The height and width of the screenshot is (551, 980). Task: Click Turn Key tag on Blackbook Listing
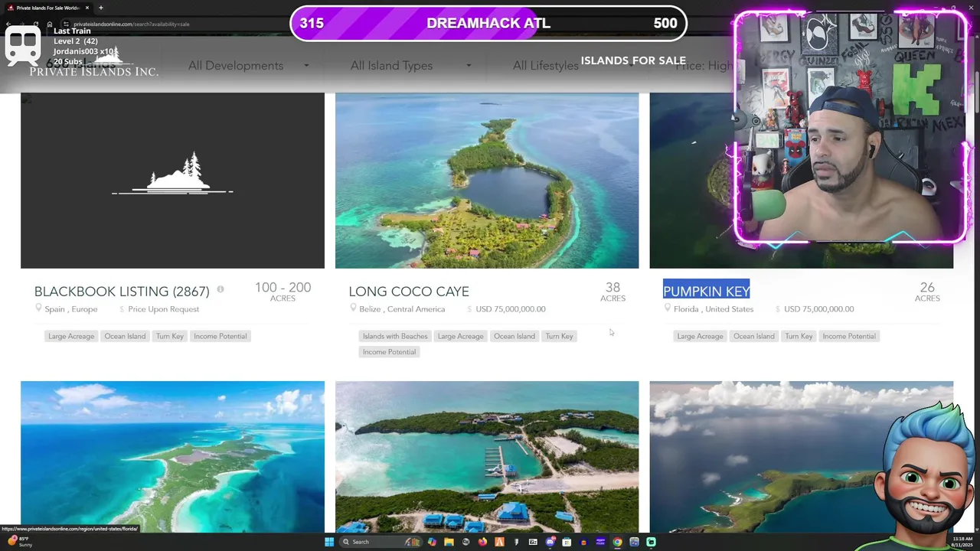point(170,336)
